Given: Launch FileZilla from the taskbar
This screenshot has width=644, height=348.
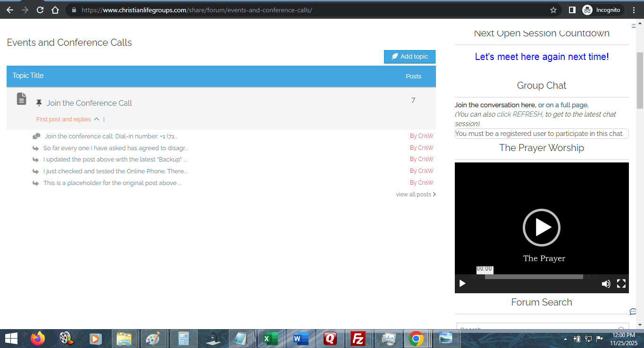Looking at the screenshot, I should tap(359, 339).
